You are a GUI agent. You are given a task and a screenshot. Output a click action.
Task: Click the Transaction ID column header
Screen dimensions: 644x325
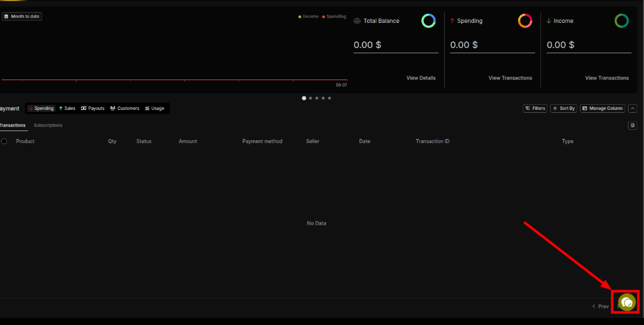click(x=433, y=141)
